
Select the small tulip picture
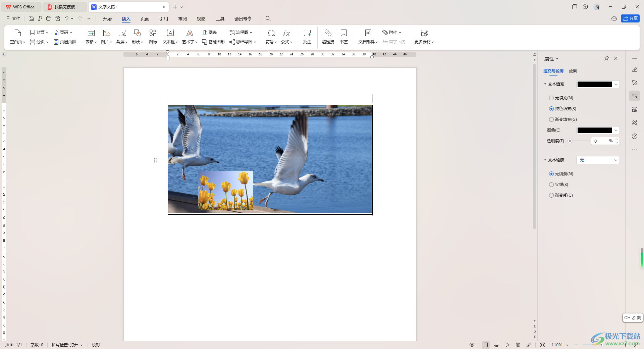[x=225, y=191]
